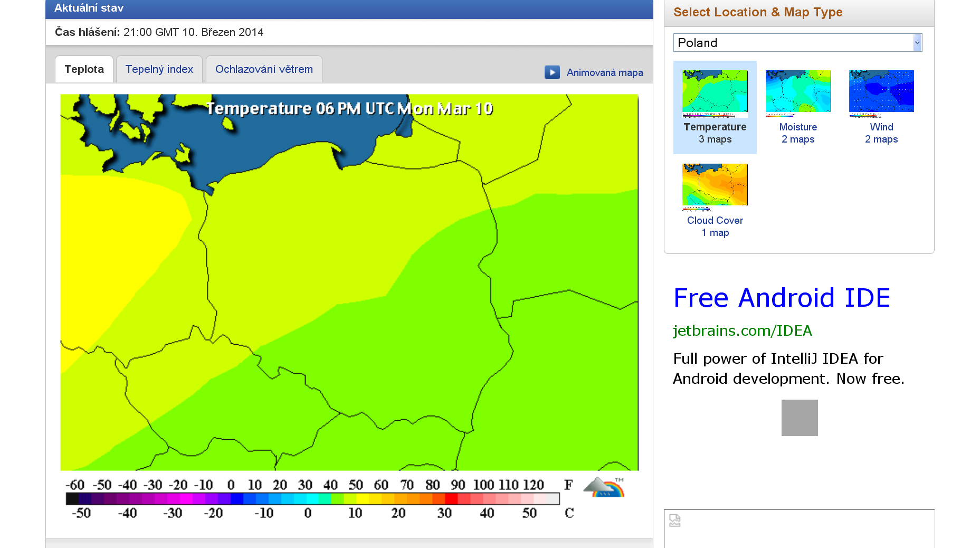Click the gray square in the ad

[x=800, y=418]
